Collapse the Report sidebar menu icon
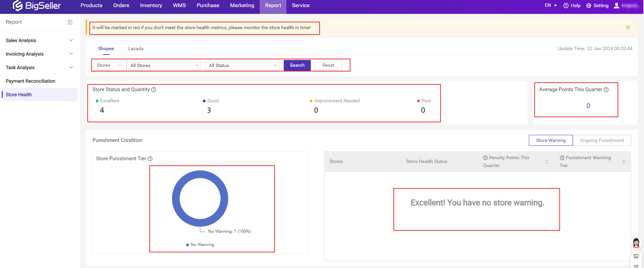 tap(70, 22)
